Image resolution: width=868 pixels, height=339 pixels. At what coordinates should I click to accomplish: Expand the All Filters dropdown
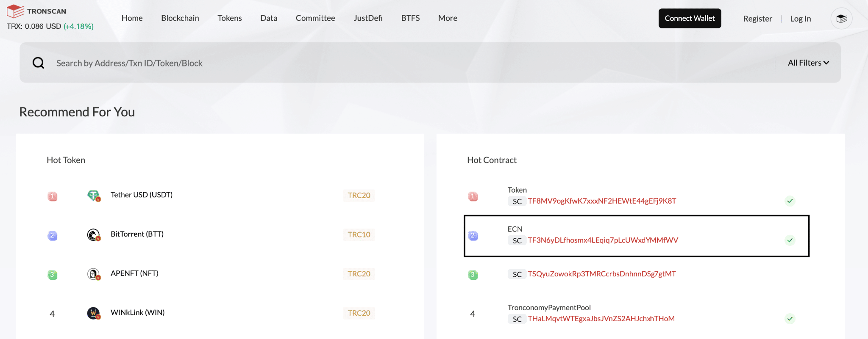click(808, 63)
